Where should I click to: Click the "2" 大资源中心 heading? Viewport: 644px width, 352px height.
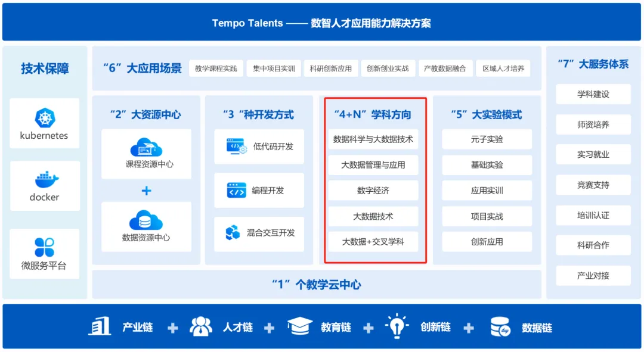click(x=146, y=114)
